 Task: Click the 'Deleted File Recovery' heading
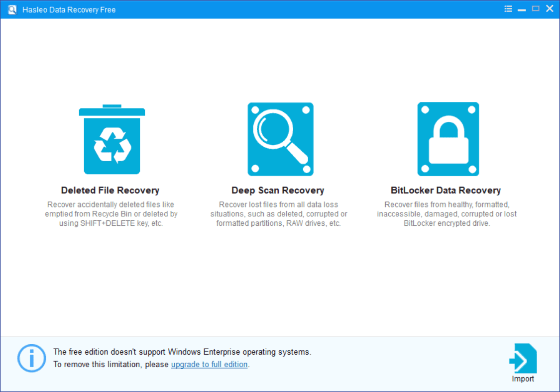[x=110, y=191]
